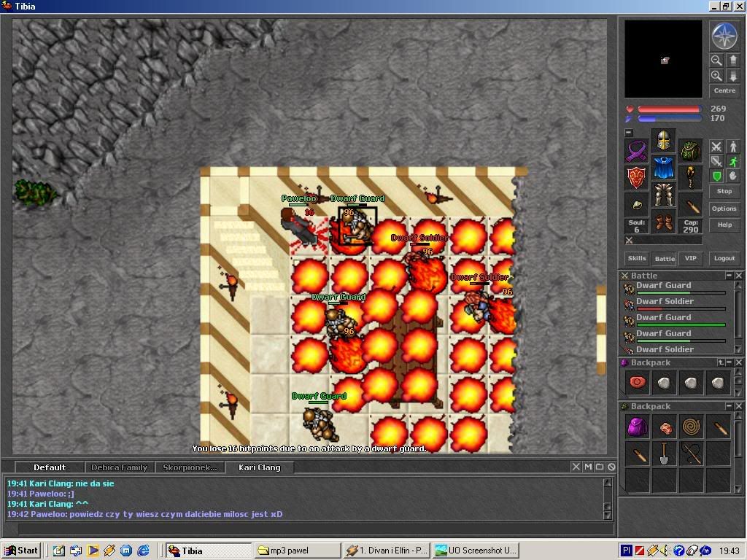Click the Stop button
Image resolution: width=747 pixels, height=560 pixels.
[724, 192]
